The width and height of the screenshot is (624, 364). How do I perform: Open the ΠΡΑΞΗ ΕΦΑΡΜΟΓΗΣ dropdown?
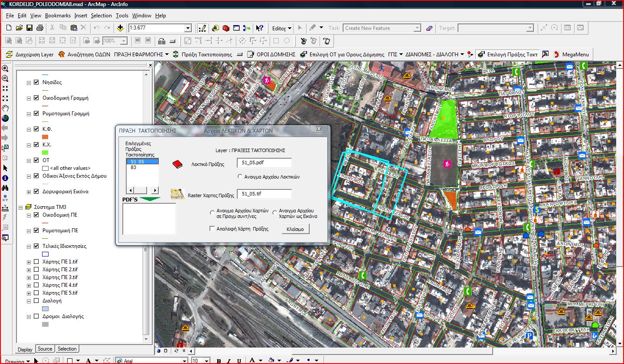pos(141,55)
